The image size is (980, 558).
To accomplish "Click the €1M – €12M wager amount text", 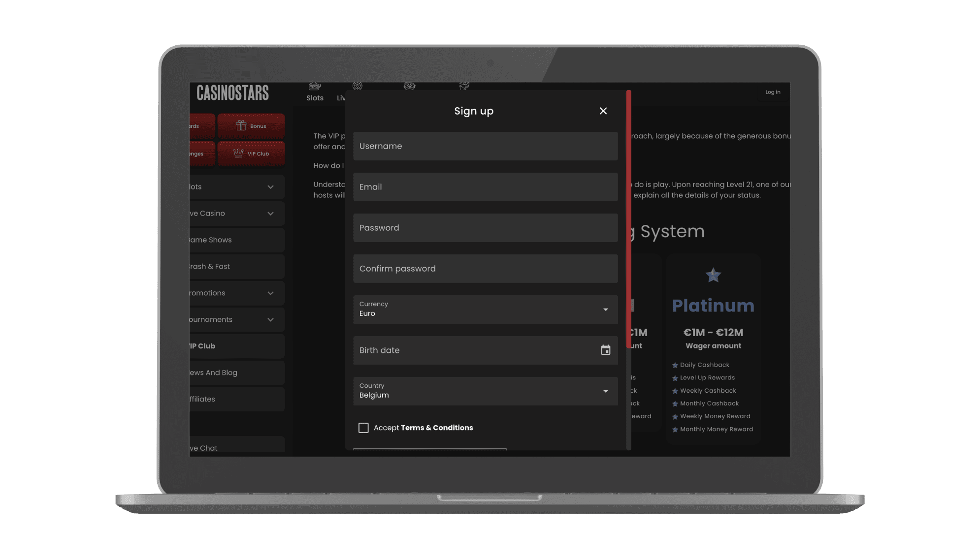I will pyautogui.click(x=713, y=333).
